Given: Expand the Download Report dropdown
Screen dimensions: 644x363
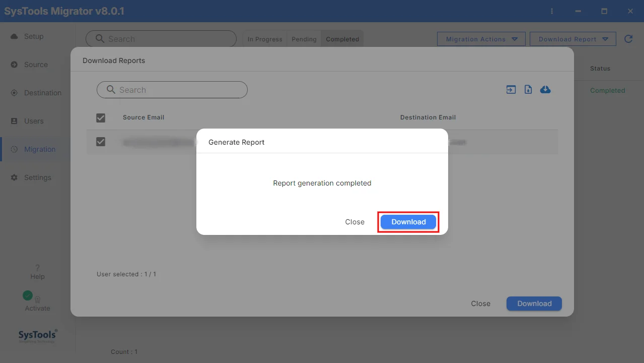Looking at the screenshot, I should pyautogui.click(x=573, y=39).
